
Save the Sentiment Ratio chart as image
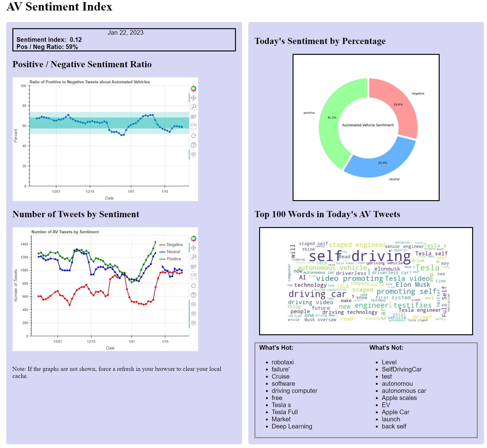193,126
